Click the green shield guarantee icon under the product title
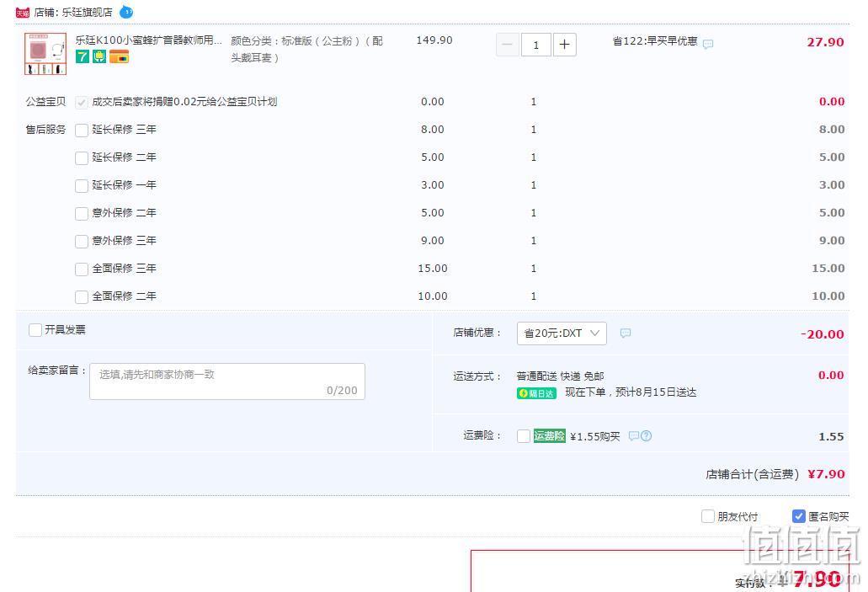Screen dimensions: 868x592 click(x=99, y=56)
